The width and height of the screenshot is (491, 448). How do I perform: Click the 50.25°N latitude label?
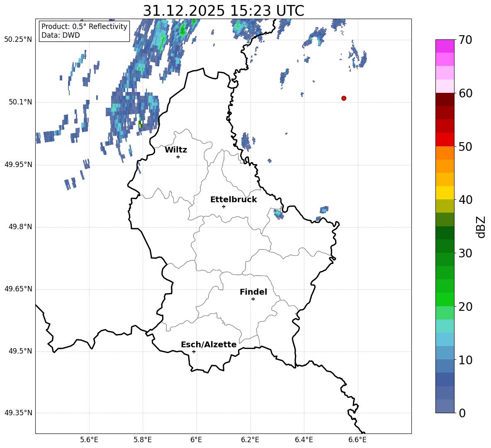(18, 40)
